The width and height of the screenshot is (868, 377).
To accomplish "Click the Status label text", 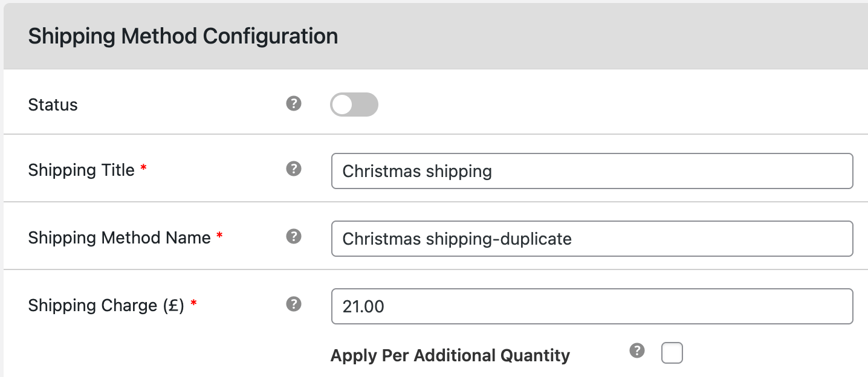I will coord(53,105).
